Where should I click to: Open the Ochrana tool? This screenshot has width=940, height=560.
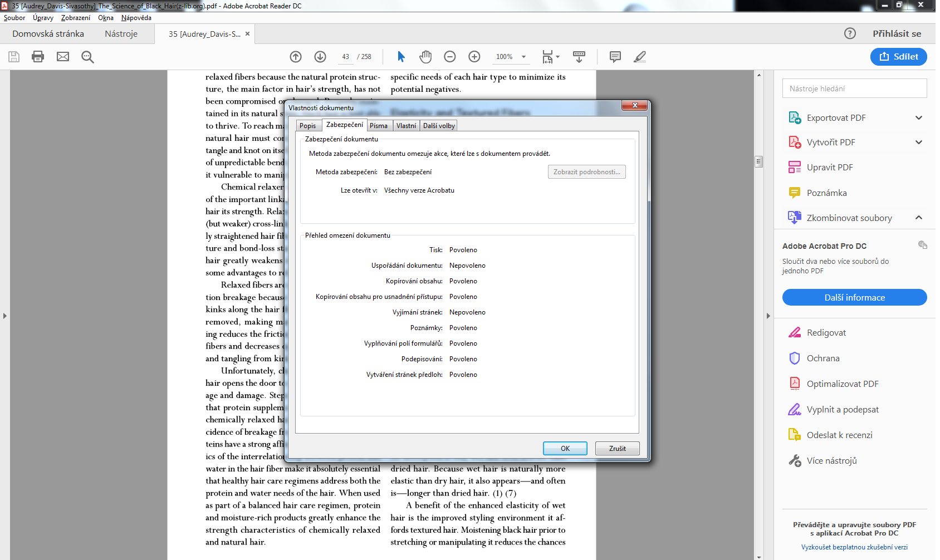[x=823, y=358]
